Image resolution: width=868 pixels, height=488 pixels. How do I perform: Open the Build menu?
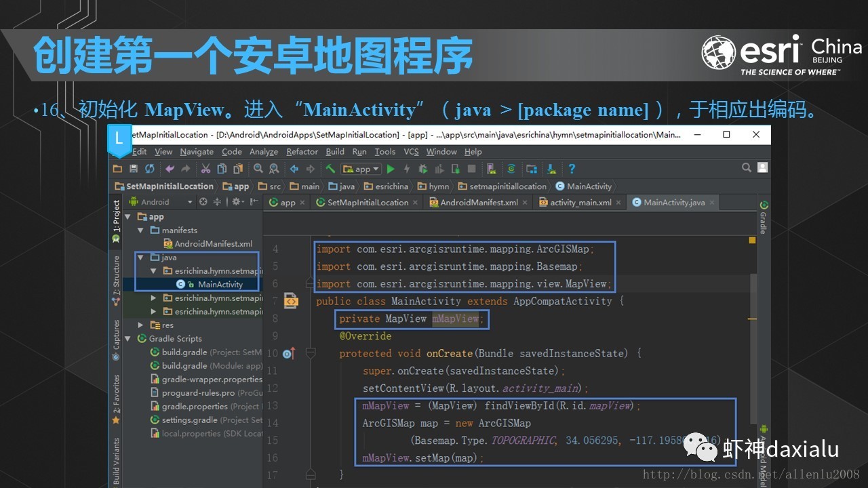tap(335, 152)
